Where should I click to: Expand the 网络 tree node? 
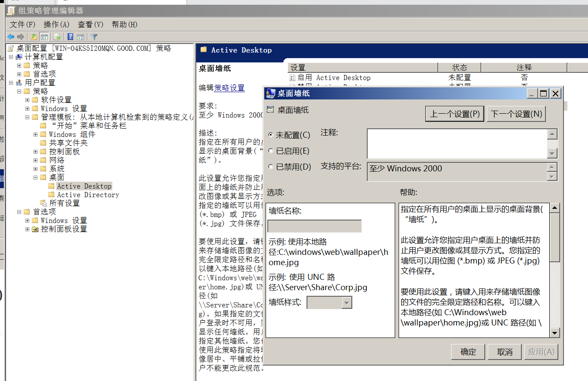point(35,160)
